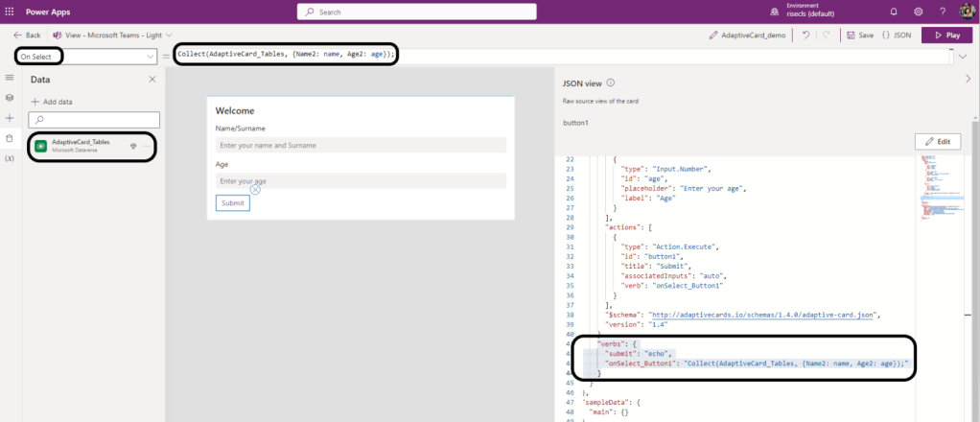Open more options for AdaptiveCard_Tables
980x422 pixels.
click(x=147, y=146)
